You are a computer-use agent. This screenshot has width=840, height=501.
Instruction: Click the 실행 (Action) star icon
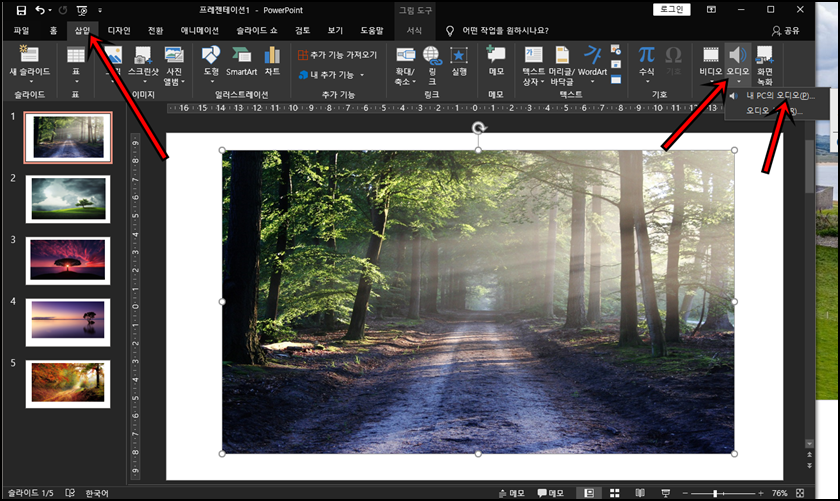(459, 55)
